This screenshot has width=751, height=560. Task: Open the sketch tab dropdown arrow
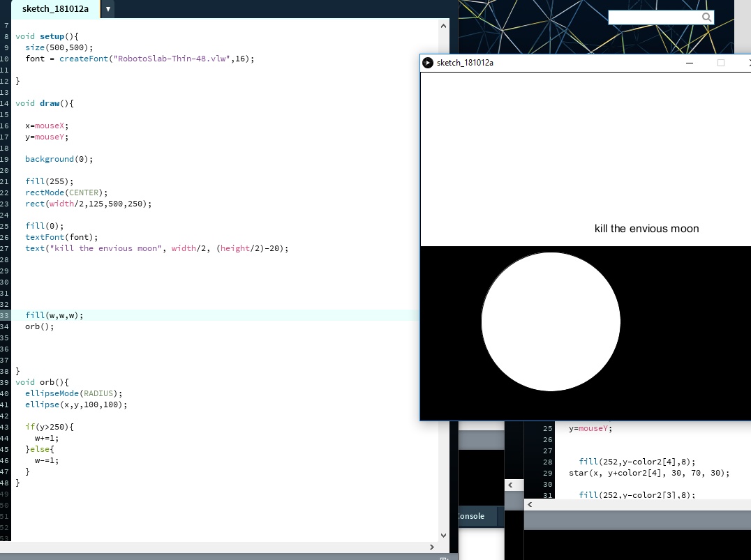click(x=108, y=9)
